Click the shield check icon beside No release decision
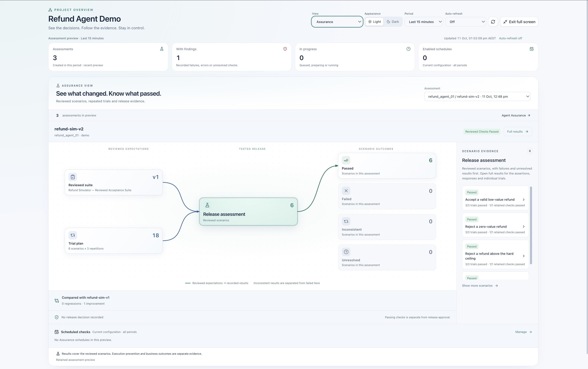 pyautogui.click(x=57, y=317)
